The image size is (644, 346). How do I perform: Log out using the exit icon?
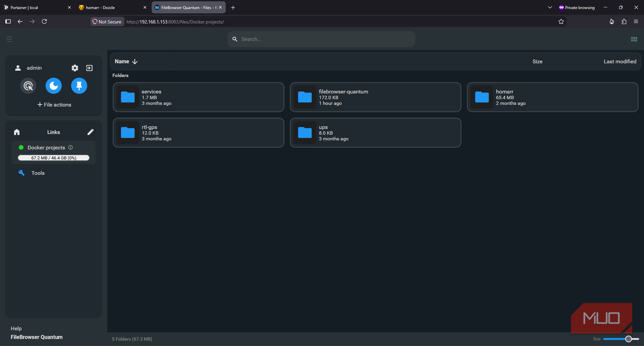(89, 68)
